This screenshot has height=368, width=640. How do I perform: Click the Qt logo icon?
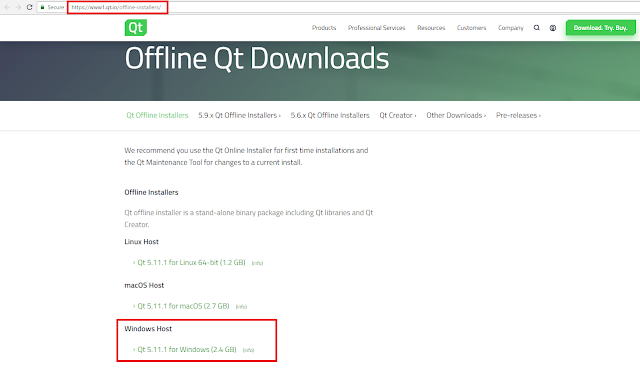[136, 27]
